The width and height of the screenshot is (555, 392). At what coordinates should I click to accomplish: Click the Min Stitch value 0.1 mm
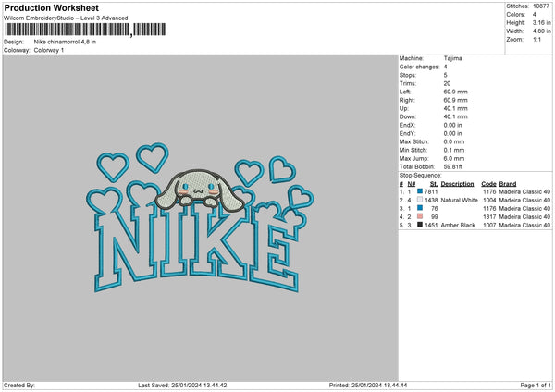pos(454,150)
